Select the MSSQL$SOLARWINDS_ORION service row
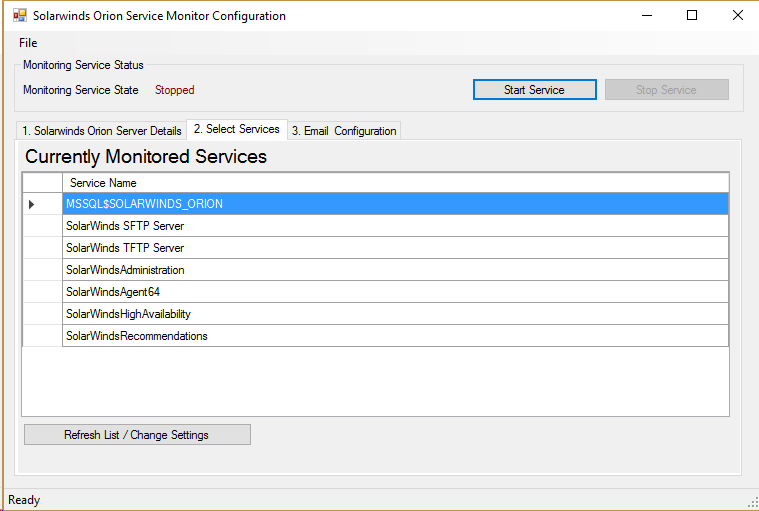Screen dimensions: 759x511 (395, 204)
